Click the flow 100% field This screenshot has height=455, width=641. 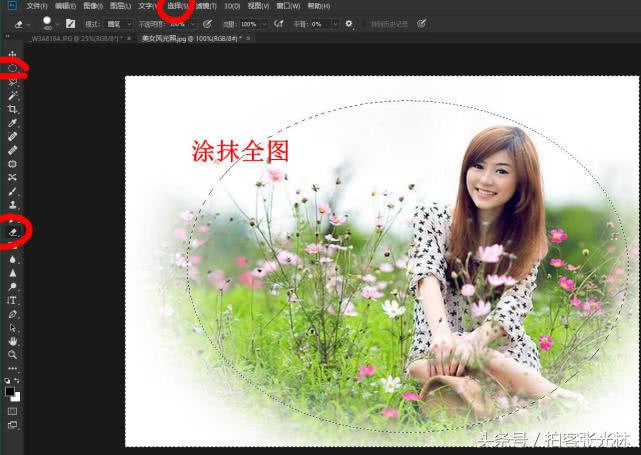tap(249, 25)
